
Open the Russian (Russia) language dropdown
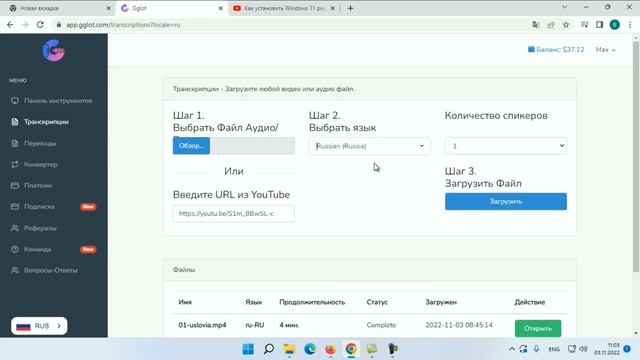[370, 146]
